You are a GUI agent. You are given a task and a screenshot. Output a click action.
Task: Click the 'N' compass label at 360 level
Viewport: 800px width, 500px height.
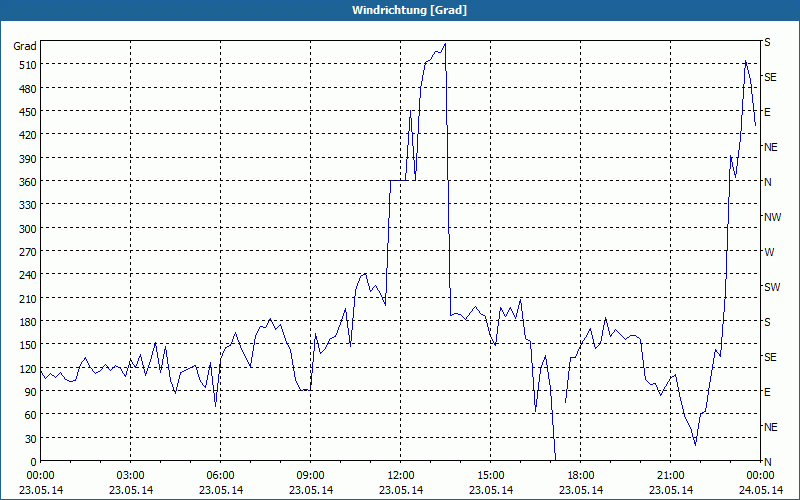[x=768, y=182]
